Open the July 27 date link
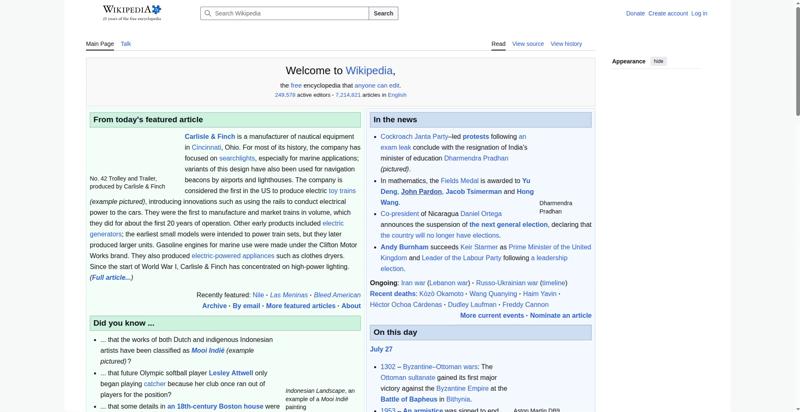This screenshot has height=412, width=800. pyautogui.click(x=381, y=349)
